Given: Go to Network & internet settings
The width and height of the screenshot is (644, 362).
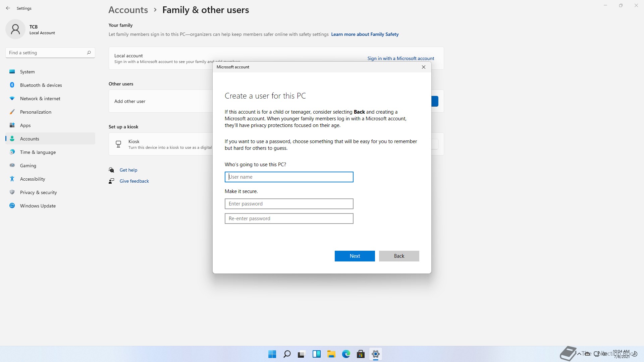Looking at the screenshot, I should [50, 99].
